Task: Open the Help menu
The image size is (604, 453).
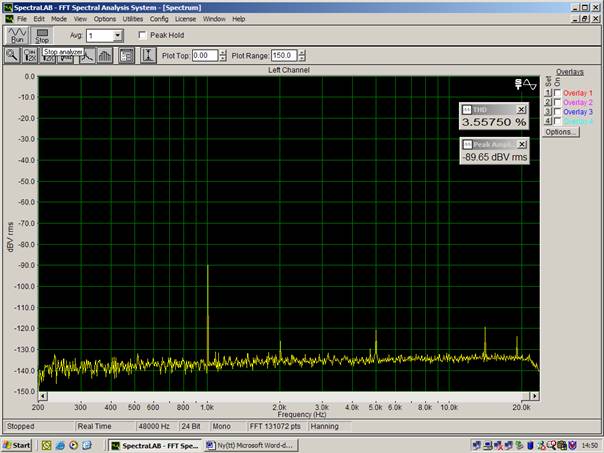Action: pyautogui.click(x=239, y=19)
